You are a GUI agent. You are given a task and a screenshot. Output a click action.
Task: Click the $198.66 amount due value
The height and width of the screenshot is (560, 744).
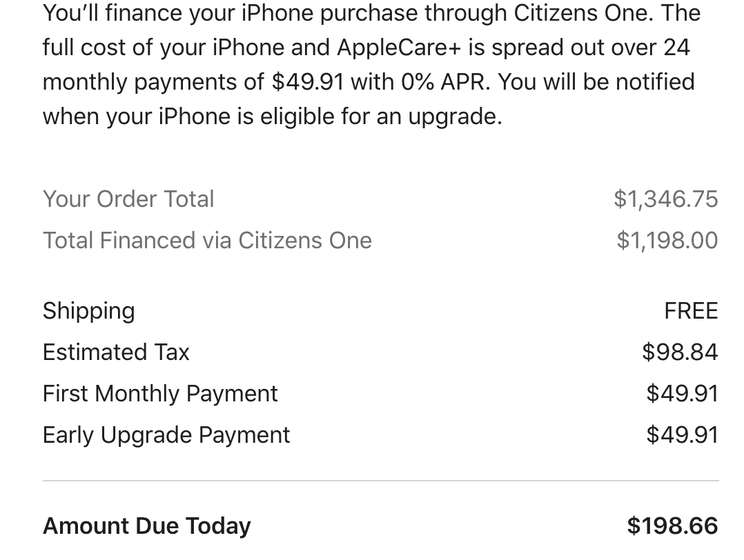pos(673,526)
